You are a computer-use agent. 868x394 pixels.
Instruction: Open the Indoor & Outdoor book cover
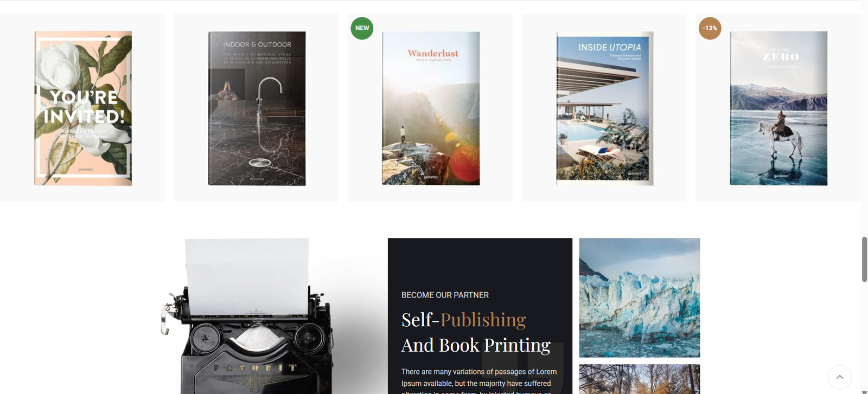(x=257, y=108)
